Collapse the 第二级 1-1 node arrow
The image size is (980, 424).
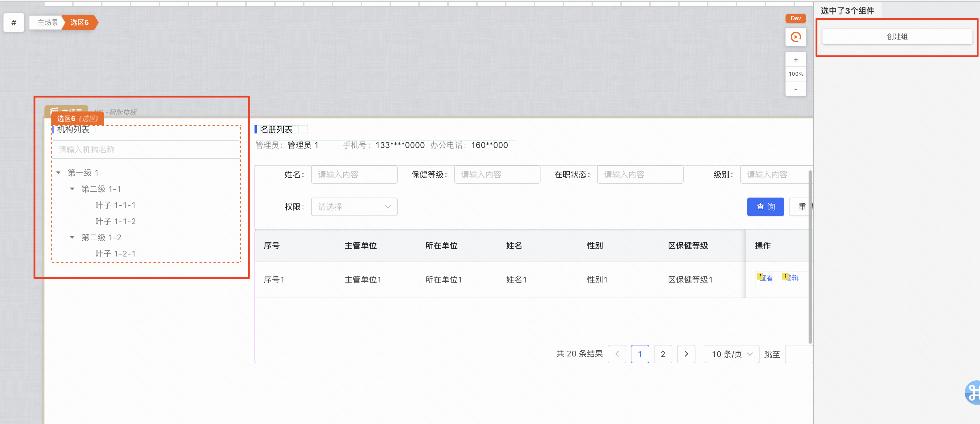[x=72, y=189]
